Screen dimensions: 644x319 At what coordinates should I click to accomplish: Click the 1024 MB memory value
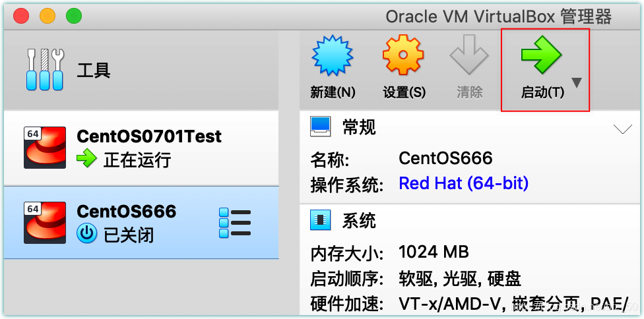[x=434, y=252]
